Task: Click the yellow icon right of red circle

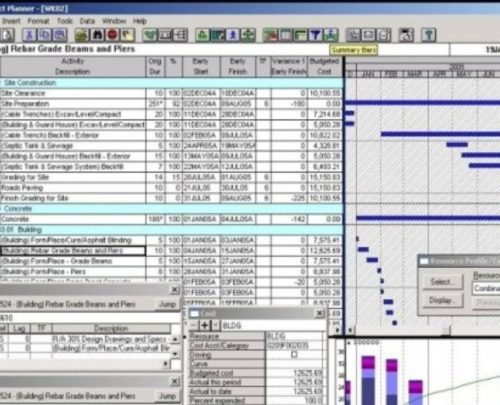Action: tap(127, 35)
